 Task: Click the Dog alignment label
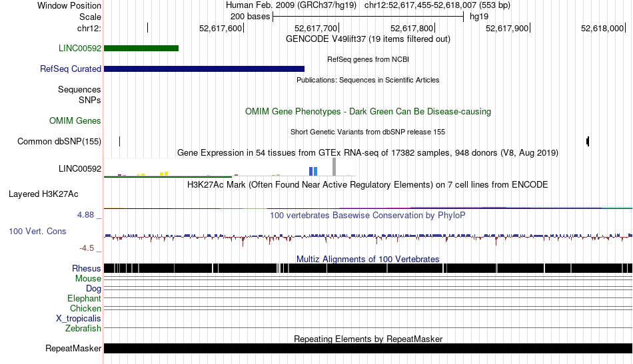click(93, 289)
